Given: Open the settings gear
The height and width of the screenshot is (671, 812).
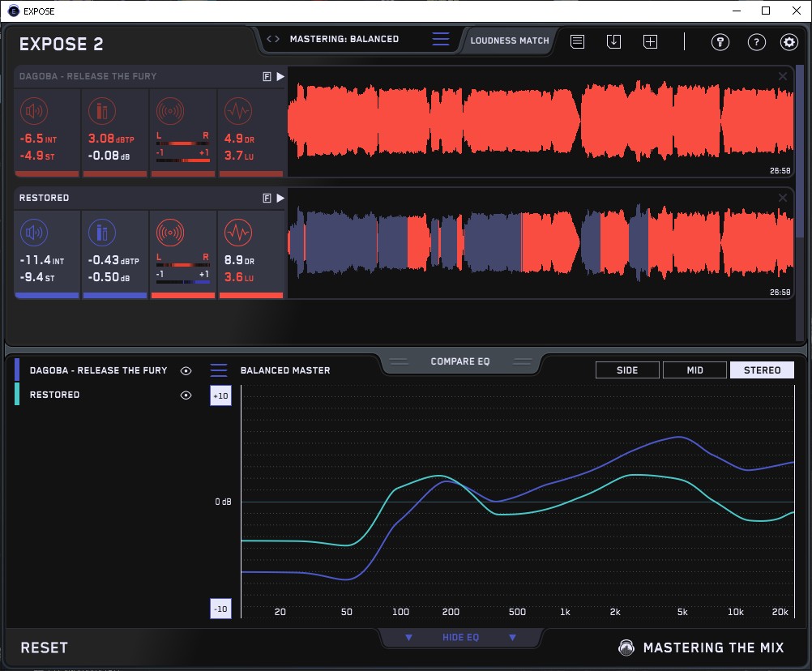Looking at the screenshot, I should (x=789, y=42).
